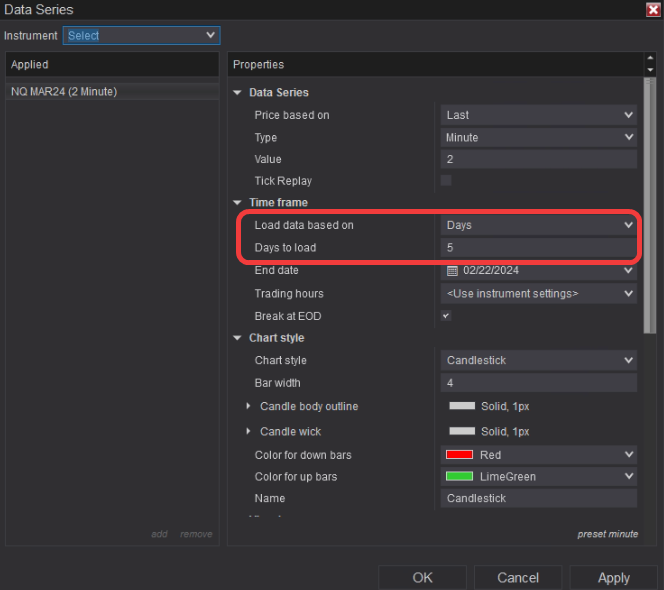
Task: Open the Instrument Select dropdown
Action: [x=141, y=35]
